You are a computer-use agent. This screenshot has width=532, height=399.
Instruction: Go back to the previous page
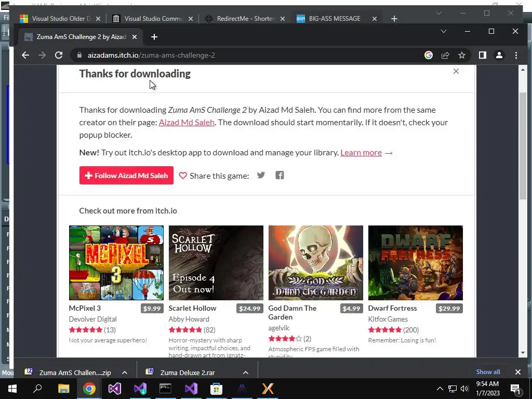(25, 55)
